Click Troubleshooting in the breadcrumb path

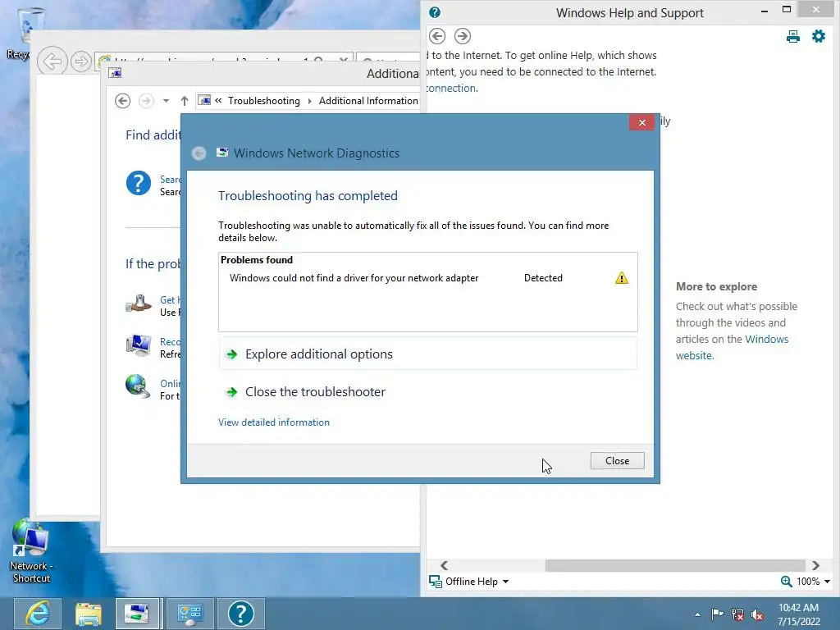(x=264, y=101)
